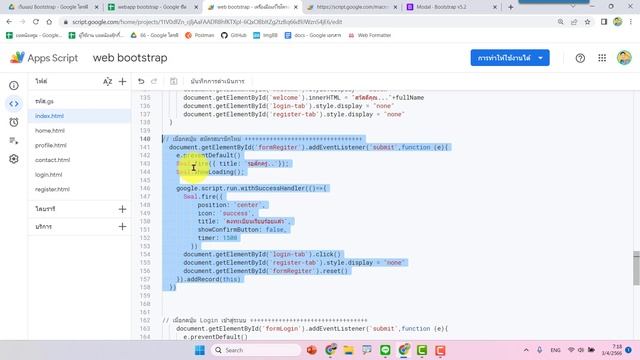Screen dimensions: 640x360
Task: Open the file รหัส.gs
Action: click(x=79, y=101)
